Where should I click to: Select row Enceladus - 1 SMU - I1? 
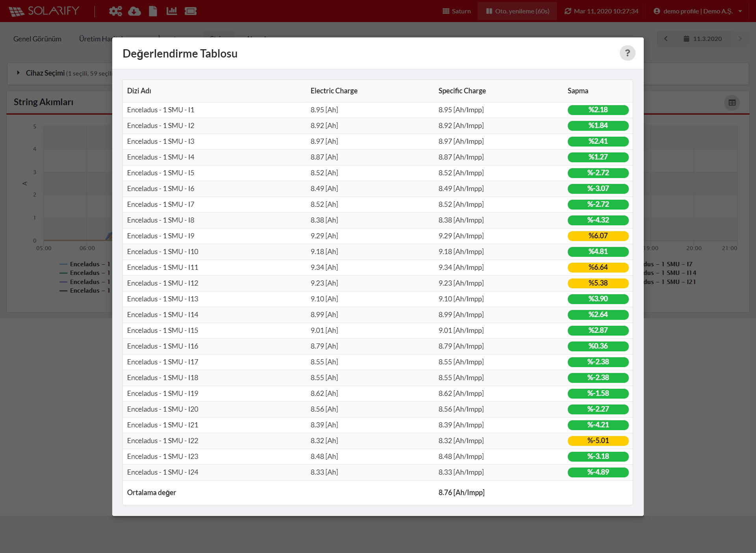click(378, 110)
